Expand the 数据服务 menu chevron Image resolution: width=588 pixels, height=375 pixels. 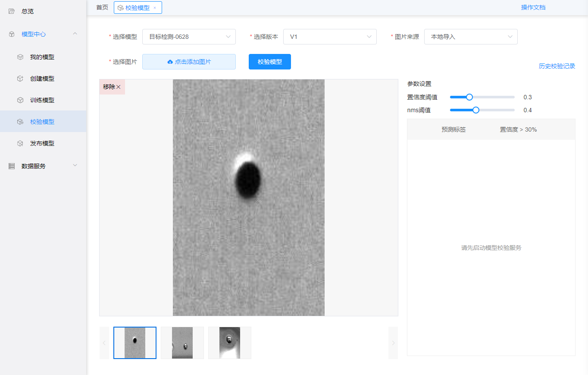75,166
